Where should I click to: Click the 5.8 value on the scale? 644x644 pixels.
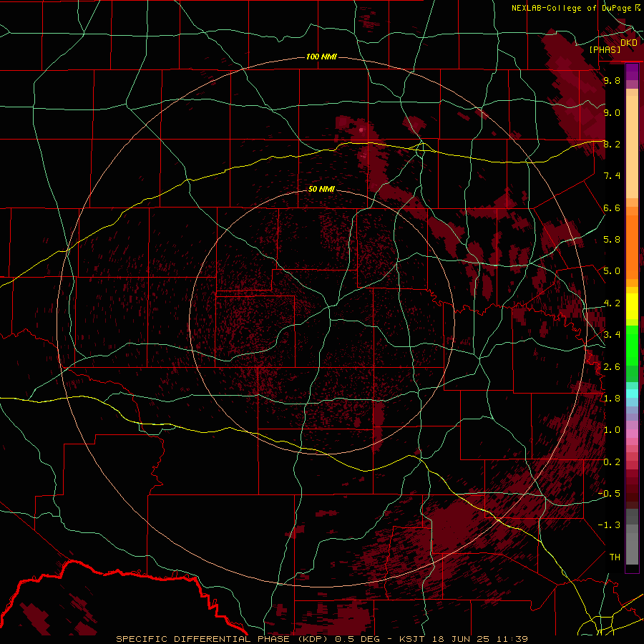[x=612, y=240]
